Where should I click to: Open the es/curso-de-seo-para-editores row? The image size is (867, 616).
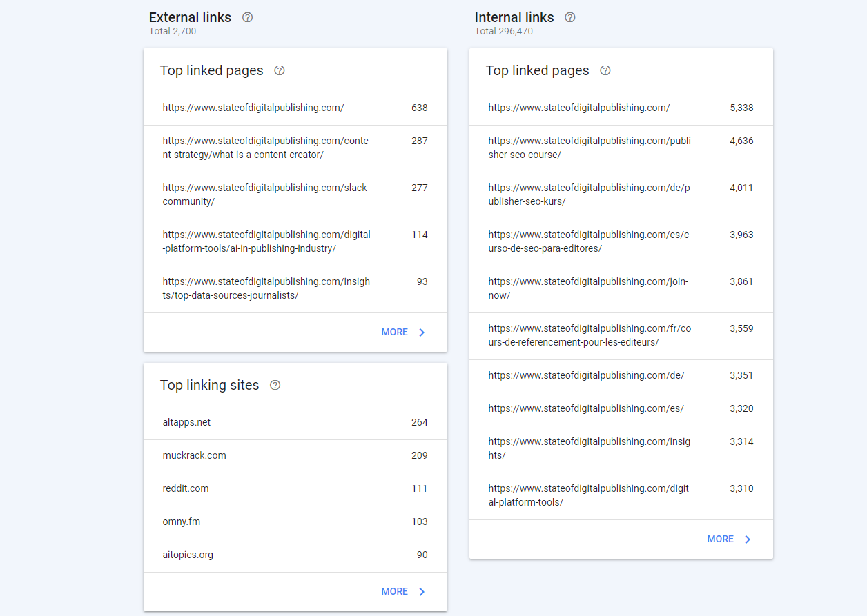(x=621, y=242)
